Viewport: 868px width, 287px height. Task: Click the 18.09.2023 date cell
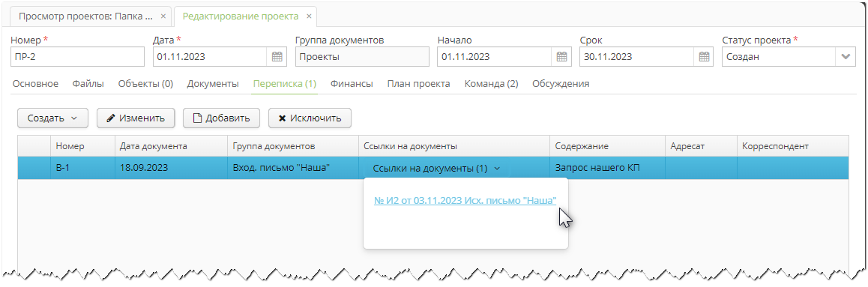coord(172,168)
